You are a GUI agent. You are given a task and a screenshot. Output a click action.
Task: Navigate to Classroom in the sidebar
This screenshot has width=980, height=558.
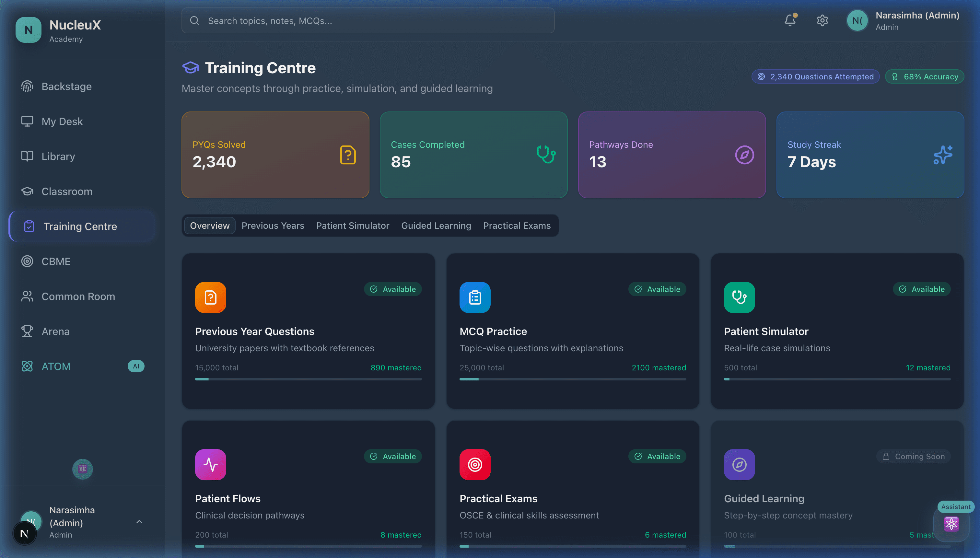66,191
